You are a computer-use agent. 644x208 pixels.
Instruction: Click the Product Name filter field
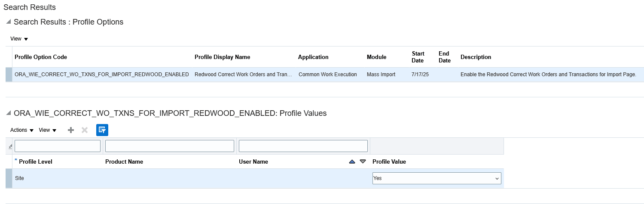(x=169, y=146)
